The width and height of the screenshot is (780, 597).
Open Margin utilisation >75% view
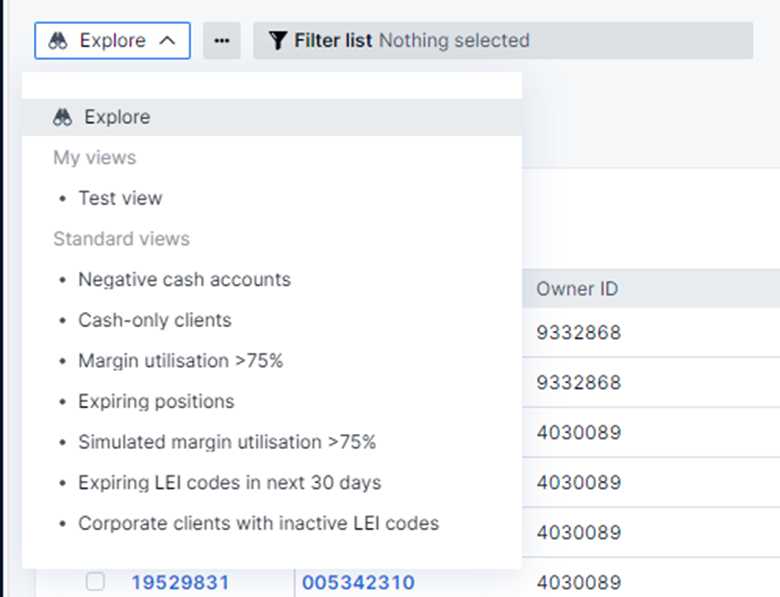pos(180,361)
